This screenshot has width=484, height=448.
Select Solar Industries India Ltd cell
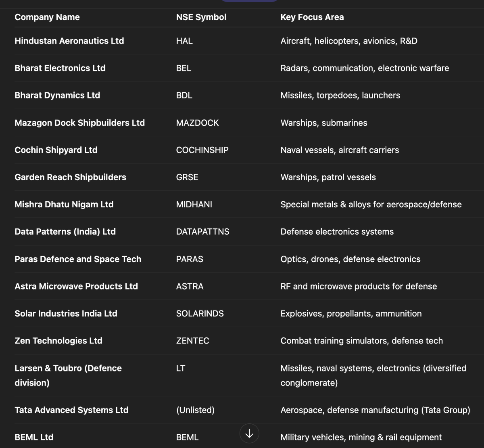pos(66,314)
